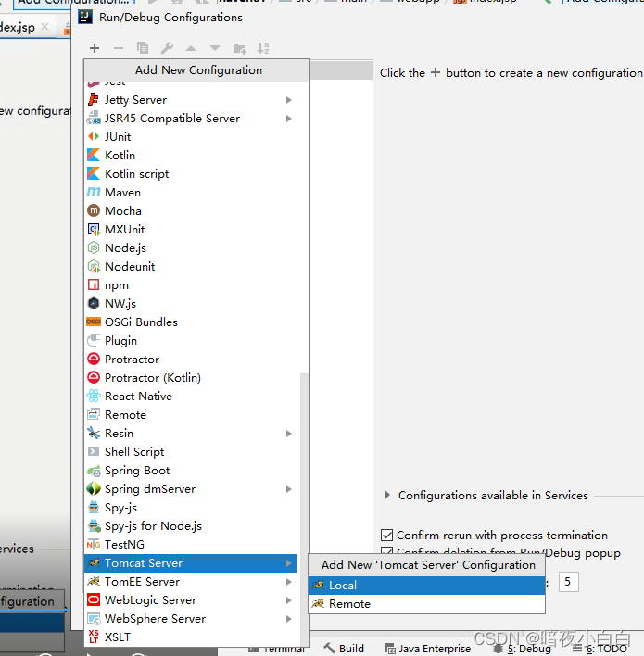This screenshot has width=644, height=656.
Task: Click the Mocha icon in the list
Action: coord(94,211)
